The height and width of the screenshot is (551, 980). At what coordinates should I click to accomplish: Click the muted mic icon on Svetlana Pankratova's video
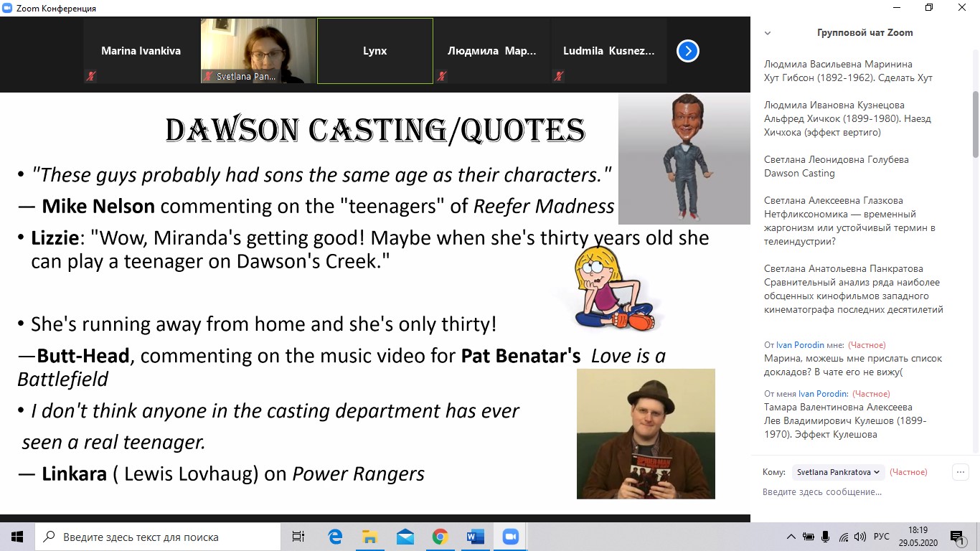[208, 75]
